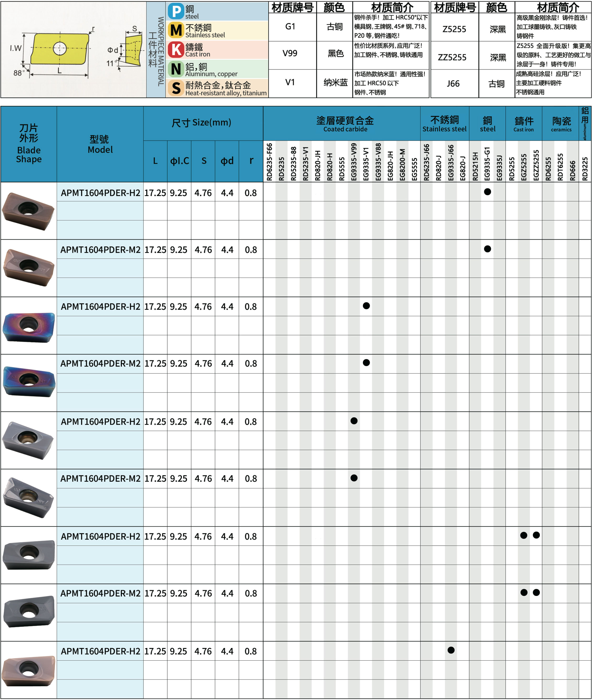This screenshot has width=594, height=700.
Task: Click the red K cast iron icon
Action: pos(176,49)
